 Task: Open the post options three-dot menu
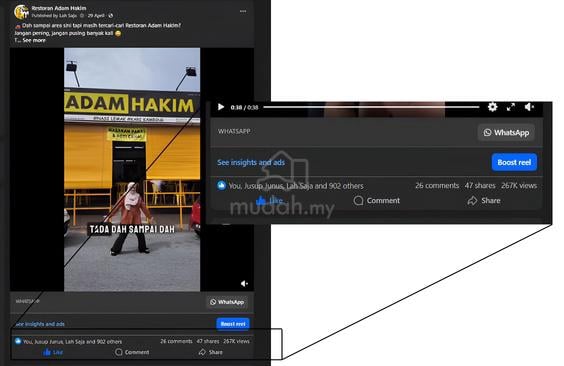[243, 11]
